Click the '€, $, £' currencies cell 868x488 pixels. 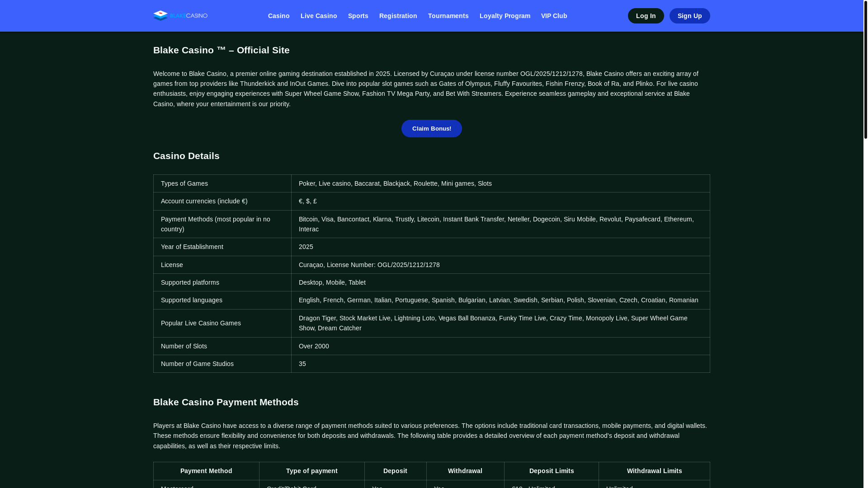click(x=500, y=201)
